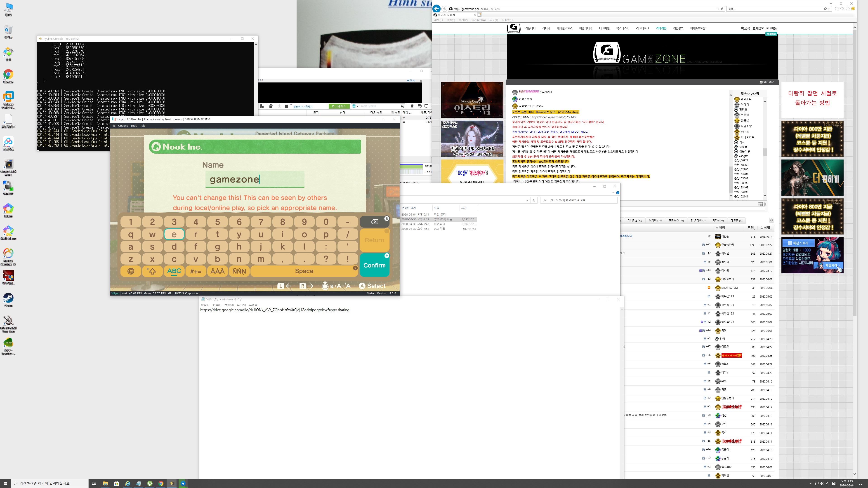
Task: Open the Help menu in Ryujinx
Action: 142,126
